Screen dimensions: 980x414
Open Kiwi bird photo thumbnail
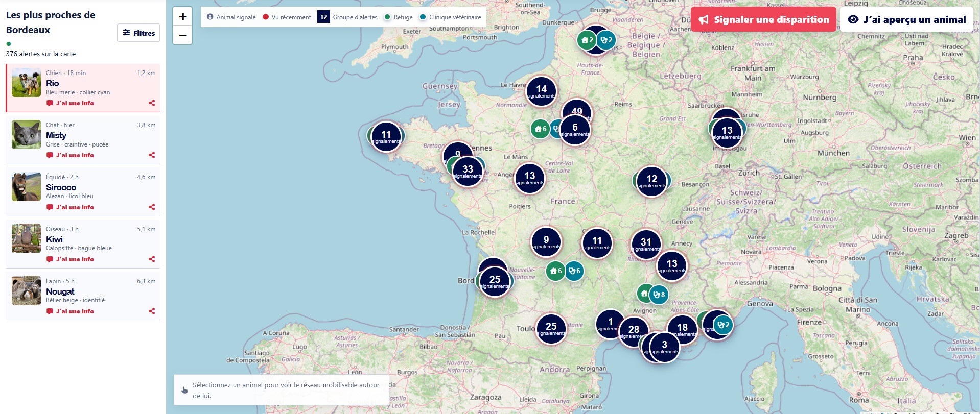click(x=26, y=238)
